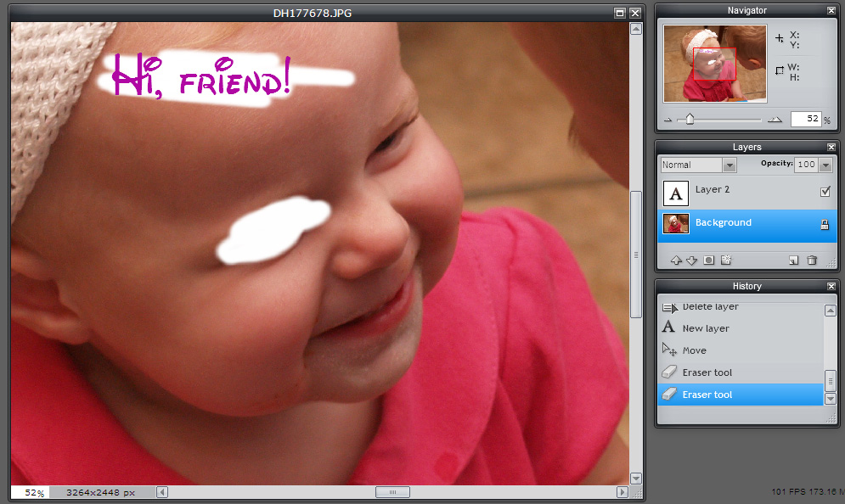This screenshot has height=504, width=845.
Task: Maximize the DH177678.JPG image window
Action: 620,13
